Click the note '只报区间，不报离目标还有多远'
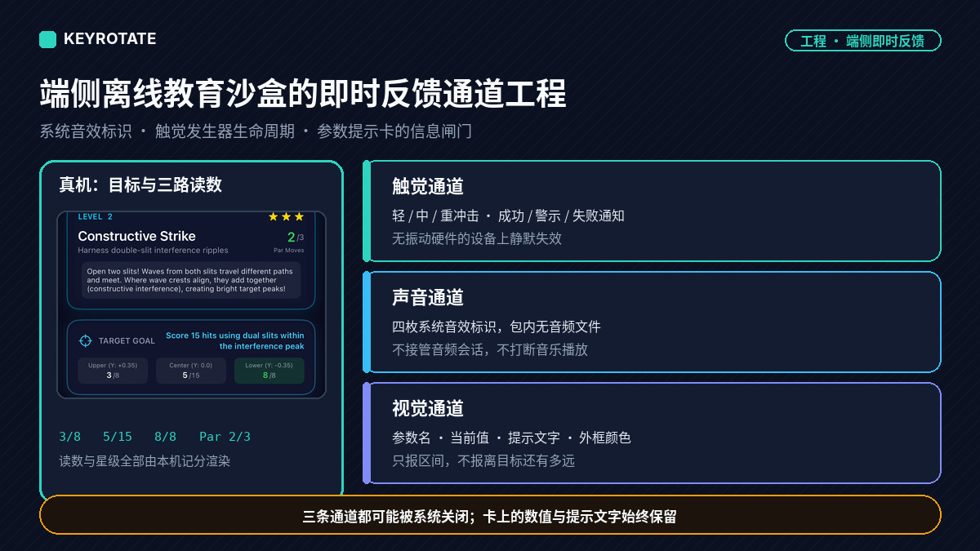980x551 pixels. pos(483,460)
